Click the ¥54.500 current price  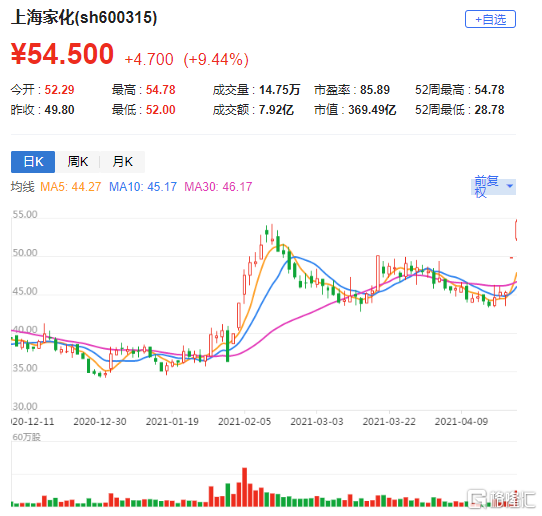(x=62, y=54)
